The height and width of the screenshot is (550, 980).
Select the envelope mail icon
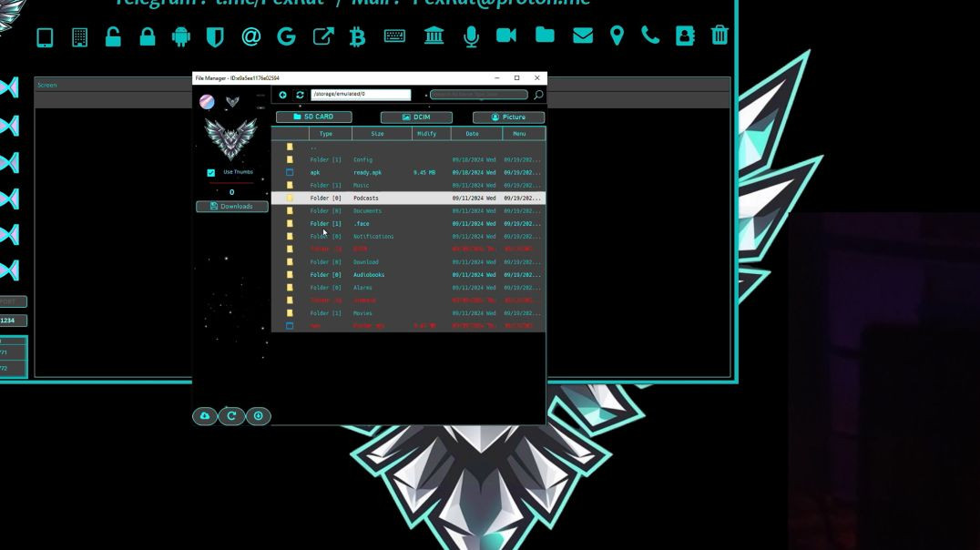click(x=580, y=36)
